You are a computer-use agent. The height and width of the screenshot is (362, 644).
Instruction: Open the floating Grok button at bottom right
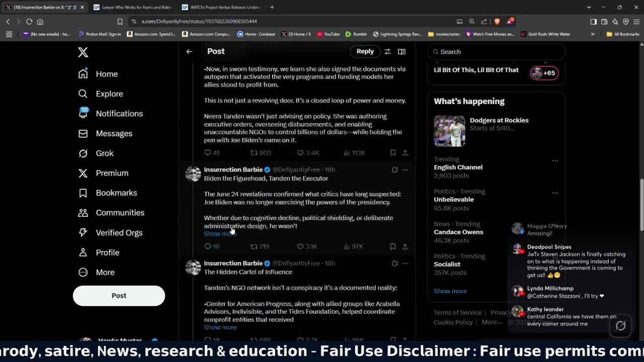point(620,326)
